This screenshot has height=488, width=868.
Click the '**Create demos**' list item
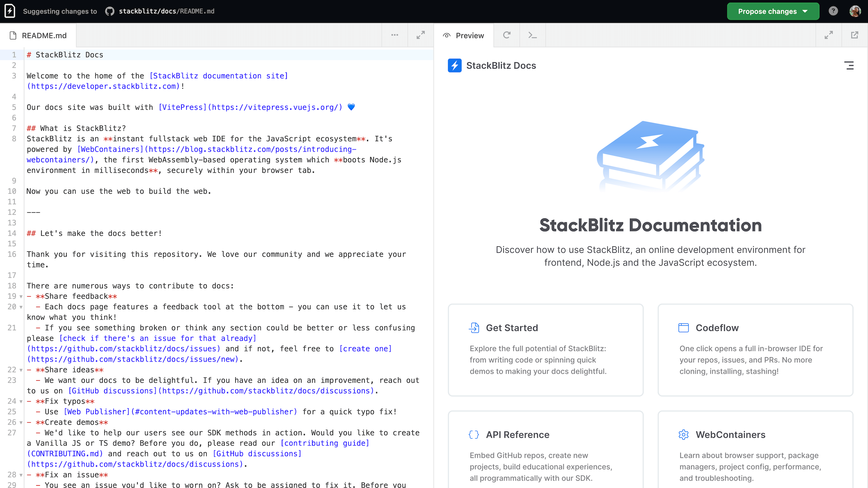coord(67,422)
